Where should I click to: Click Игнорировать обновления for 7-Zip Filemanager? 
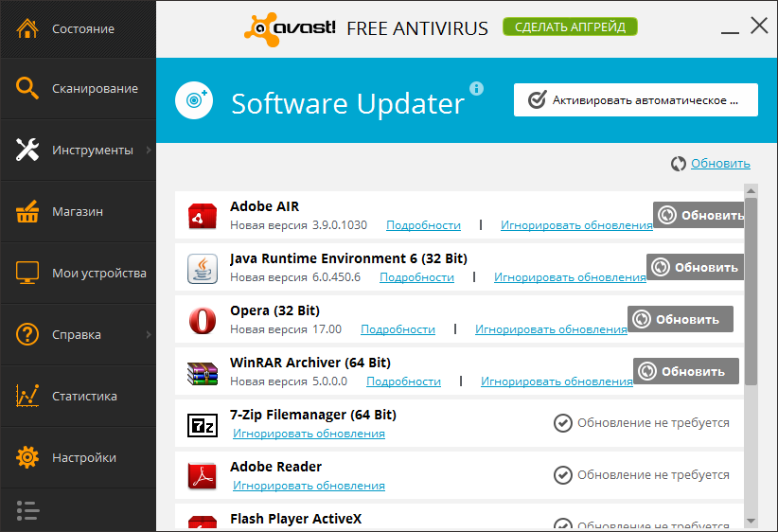click(309, 434)
